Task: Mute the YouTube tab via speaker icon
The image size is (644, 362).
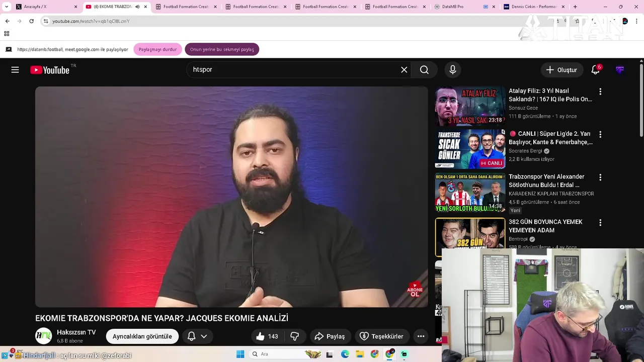Action: coord(137,7)
